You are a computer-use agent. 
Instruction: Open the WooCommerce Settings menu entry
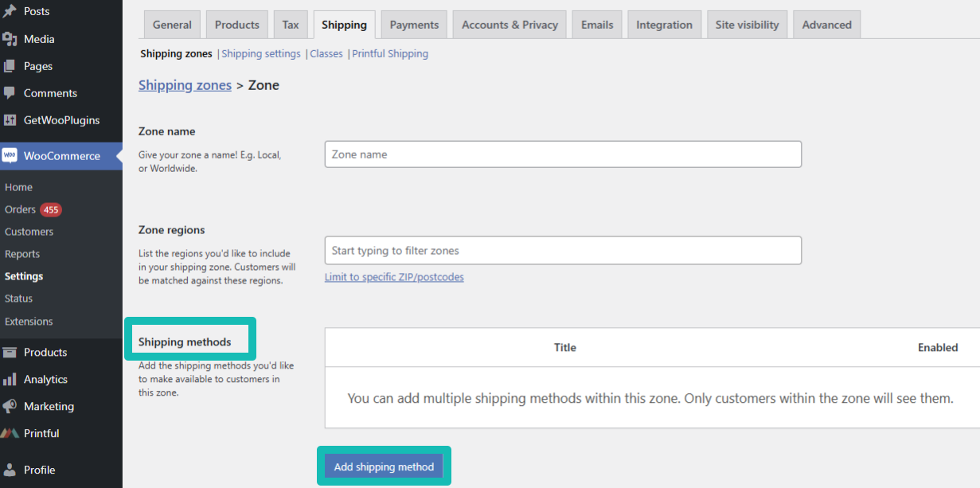(x=23, y=275)
